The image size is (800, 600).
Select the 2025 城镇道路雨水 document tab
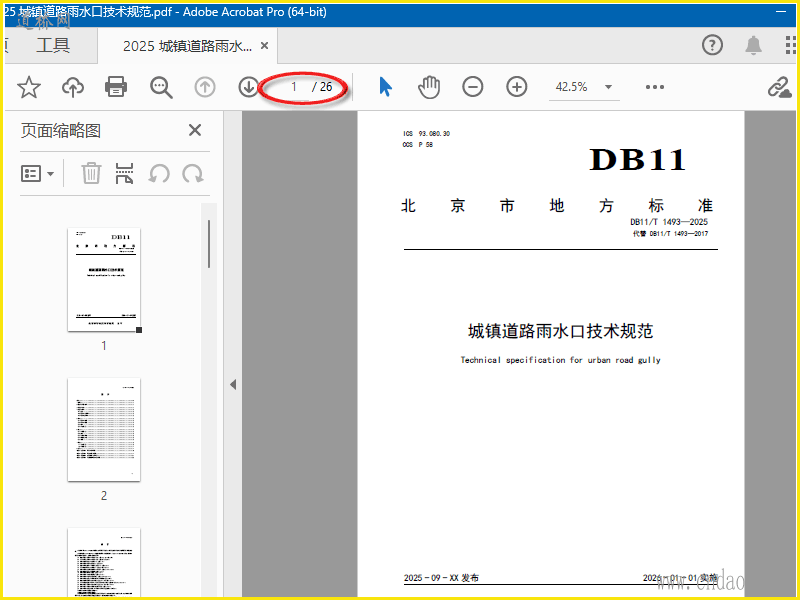187,46
